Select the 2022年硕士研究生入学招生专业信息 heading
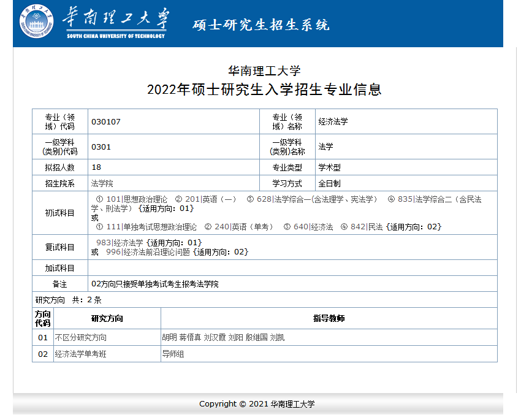Screen dimensions: 521x420 point(264,90)
